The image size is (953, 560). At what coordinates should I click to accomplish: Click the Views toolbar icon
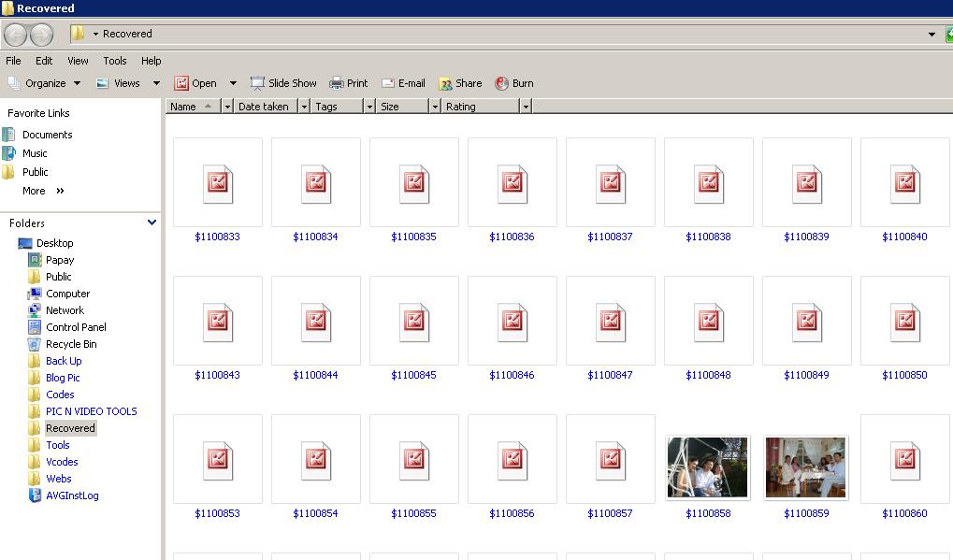point(103,83)
